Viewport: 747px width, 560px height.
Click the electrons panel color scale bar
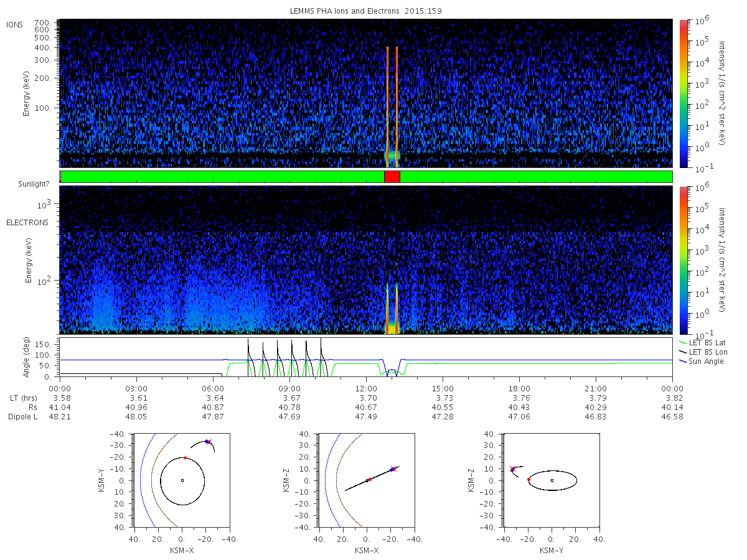(x=683, y=260)
